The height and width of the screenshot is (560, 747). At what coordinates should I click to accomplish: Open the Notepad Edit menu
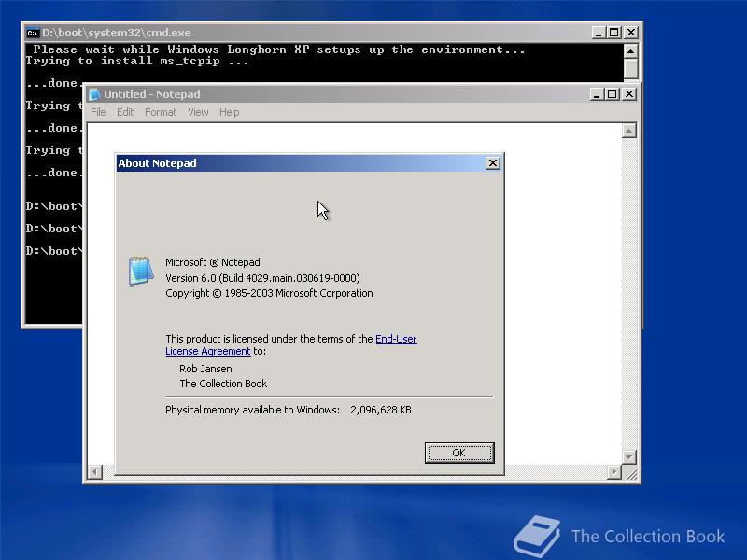[x=125, y=112]
